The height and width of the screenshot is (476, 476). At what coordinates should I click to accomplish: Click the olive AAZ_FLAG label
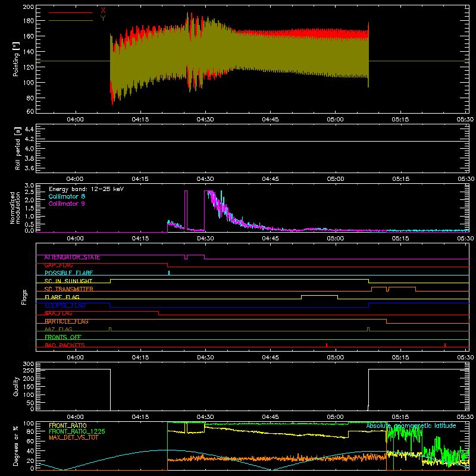tap(58, 330)
